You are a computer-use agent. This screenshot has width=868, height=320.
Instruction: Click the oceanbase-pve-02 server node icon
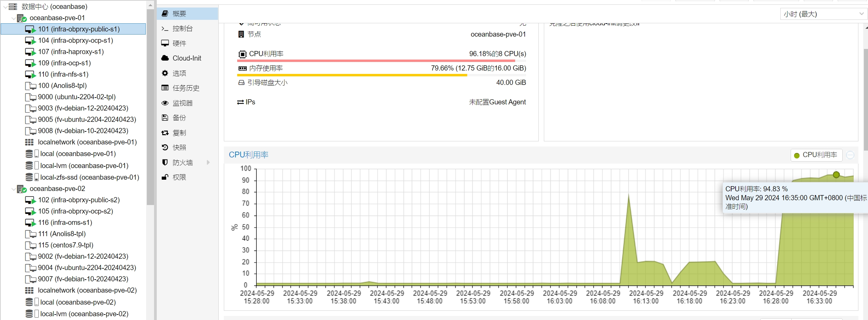(x=22, y=189)
